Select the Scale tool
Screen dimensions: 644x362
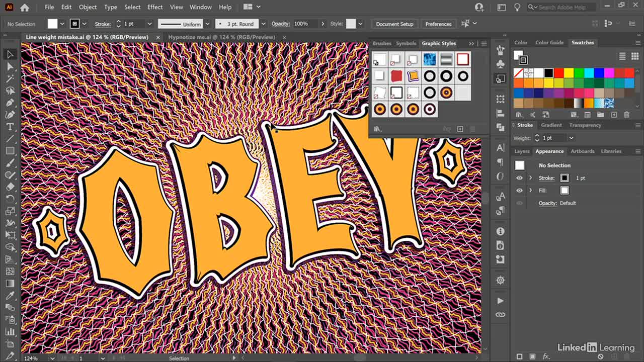(x=10, y=211)
